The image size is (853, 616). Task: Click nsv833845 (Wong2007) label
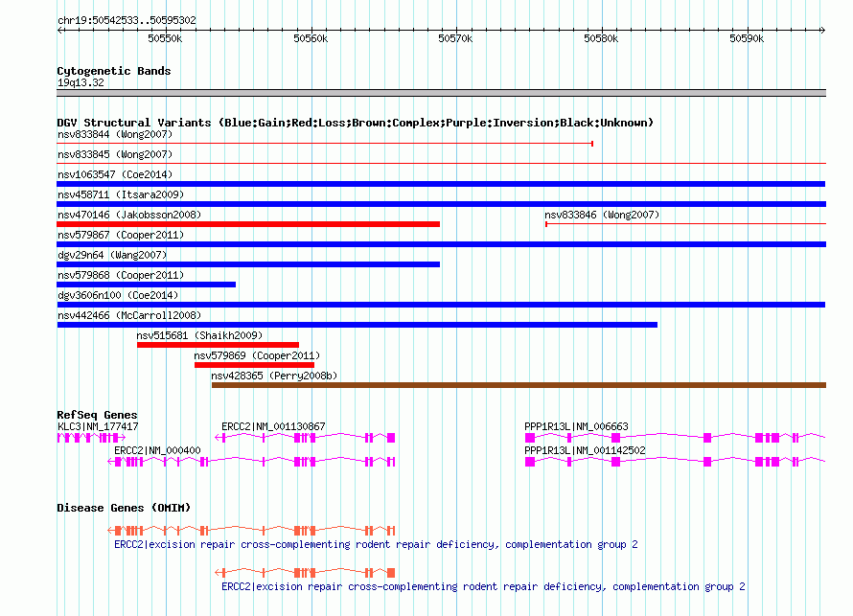click(x=115, y=154)
